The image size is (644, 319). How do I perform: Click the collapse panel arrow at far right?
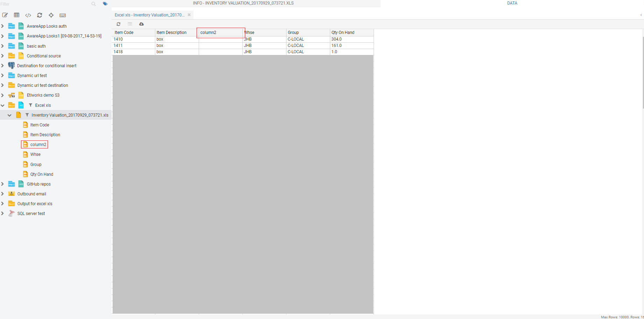641,15
